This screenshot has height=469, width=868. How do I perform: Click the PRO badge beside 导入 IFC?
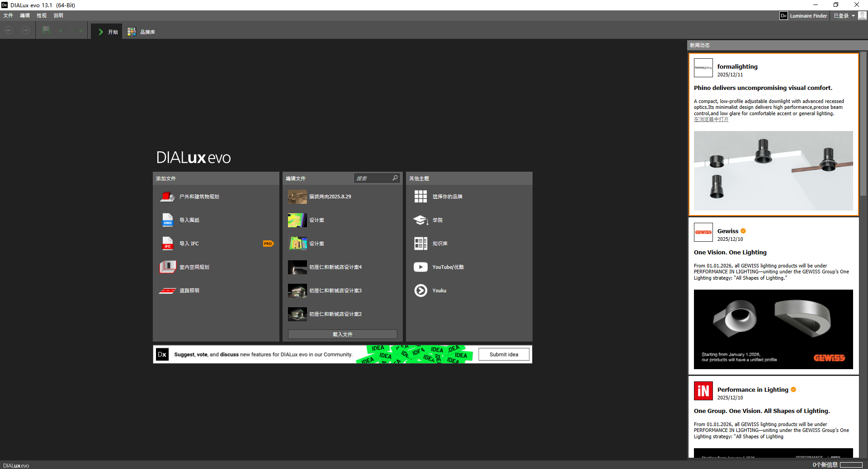pos(268,244)
